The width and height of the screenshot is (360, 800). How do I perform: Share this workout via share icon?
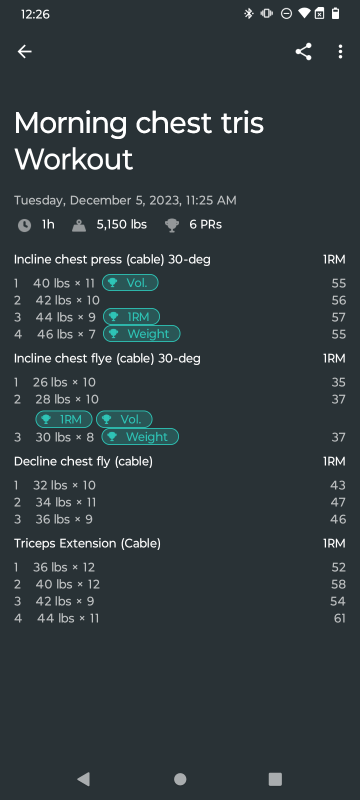tap(303, 52)
